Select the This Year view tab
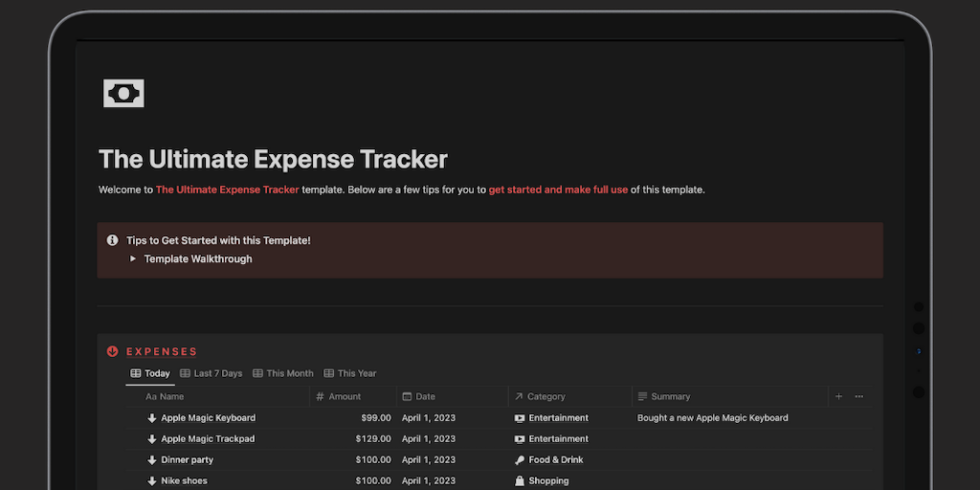The width and height of the screenshot is (980, 490). click(350, 373)
